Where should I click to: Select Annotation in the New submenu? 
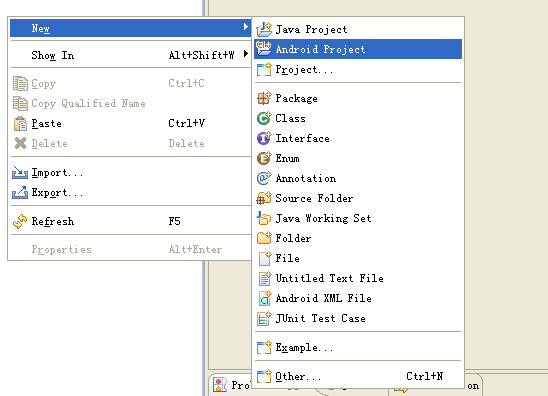pos(358,178)
